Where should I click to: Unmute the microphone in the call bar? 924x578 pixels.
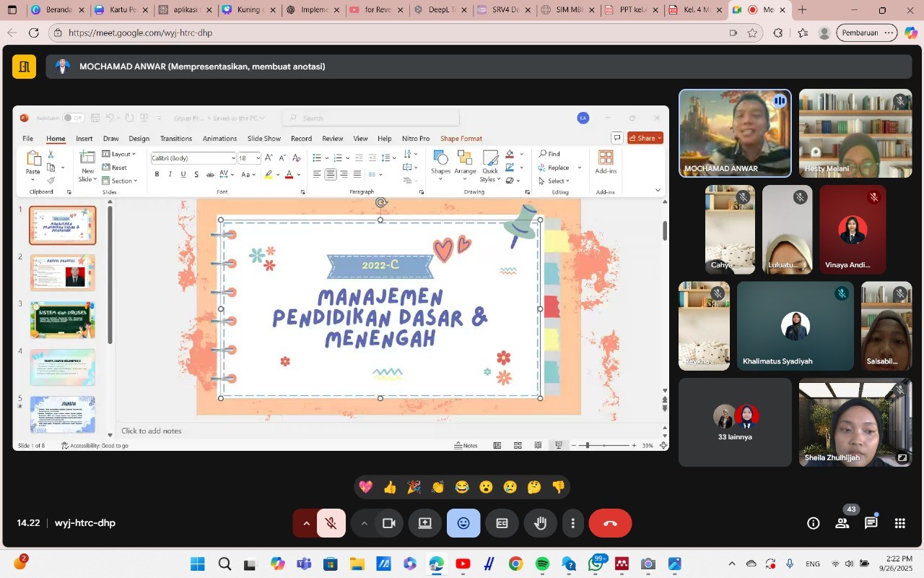click(331, 523)
